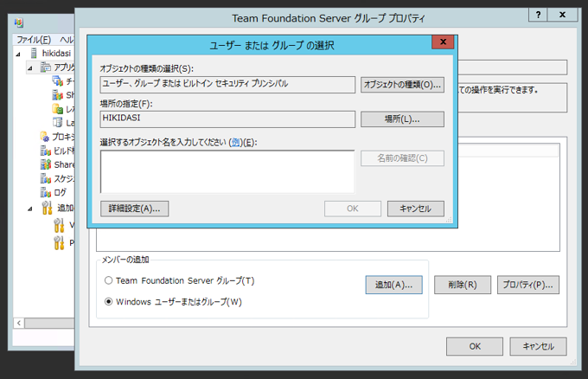Click the オブジェクトの種類(O)... button
Image resolution: width=588 pixels, height=379 pixels.
click(402, 85)
